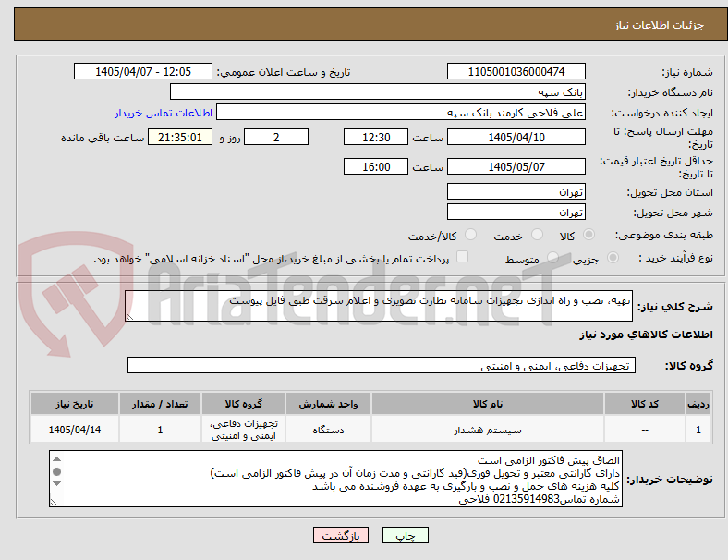This screenshot has height=560, width=728.
Task: Click the واحد شمارش column header
Action: (328, 404)
